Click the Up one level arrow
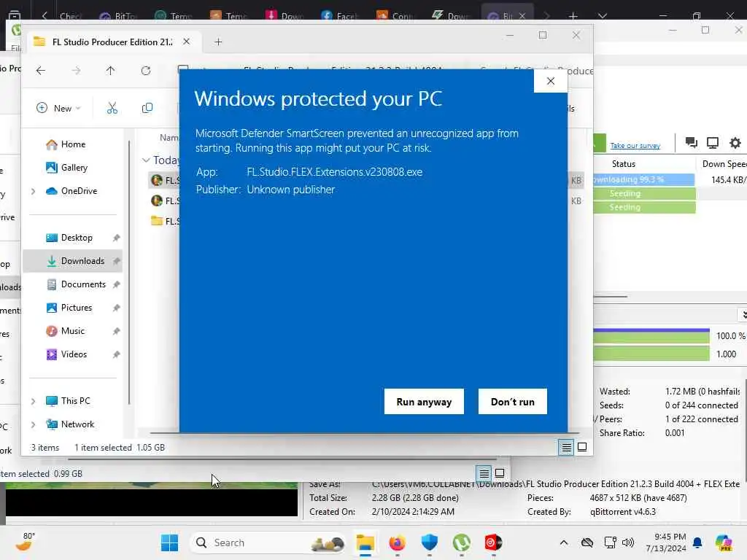Viewport: 747px width, 560px height. point(111,71)
